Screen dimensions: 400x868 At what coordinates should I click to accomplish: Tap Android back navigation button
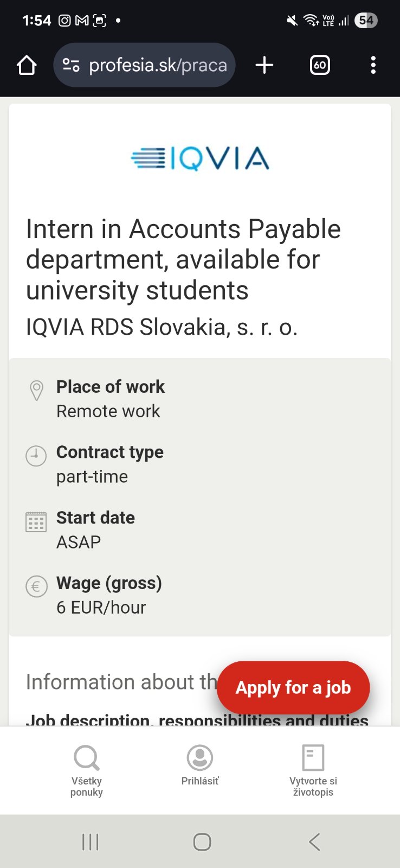[314, 842]
